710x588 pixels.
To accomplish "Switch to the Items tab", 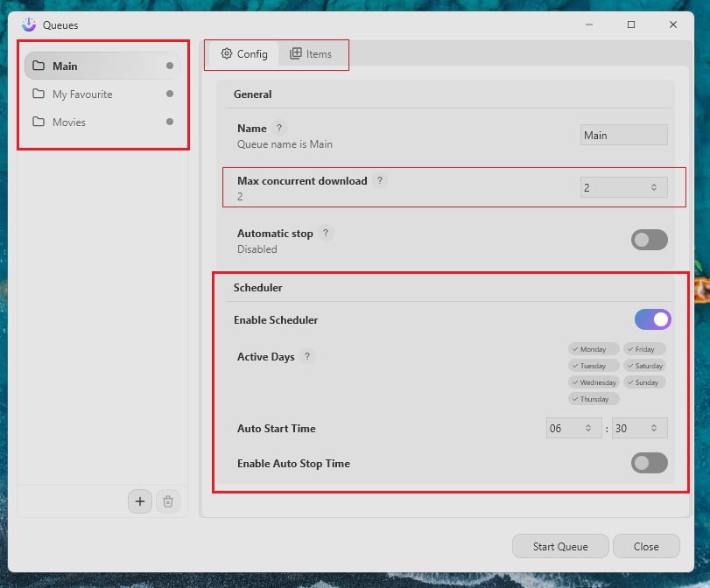I will pos(311,54).
